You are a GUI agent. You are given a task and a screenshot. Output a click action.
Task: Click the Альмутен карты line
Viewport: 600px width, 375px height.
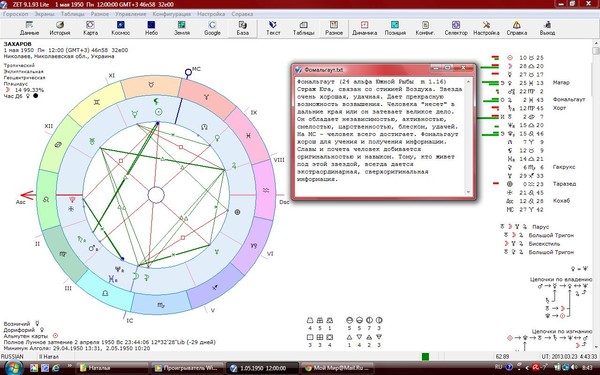coord(31,336)
